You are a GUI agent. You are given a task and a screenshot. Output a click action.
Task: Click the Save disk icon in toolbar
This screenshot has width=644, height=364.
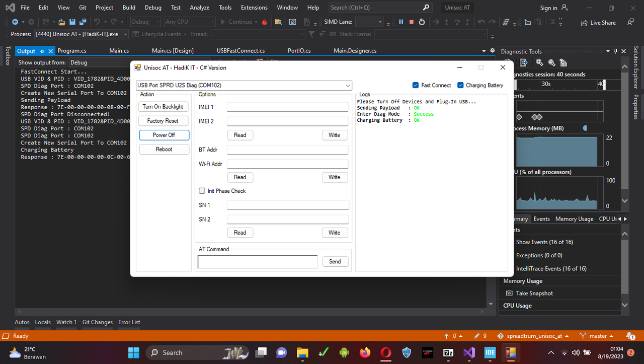tap(72, 22)
